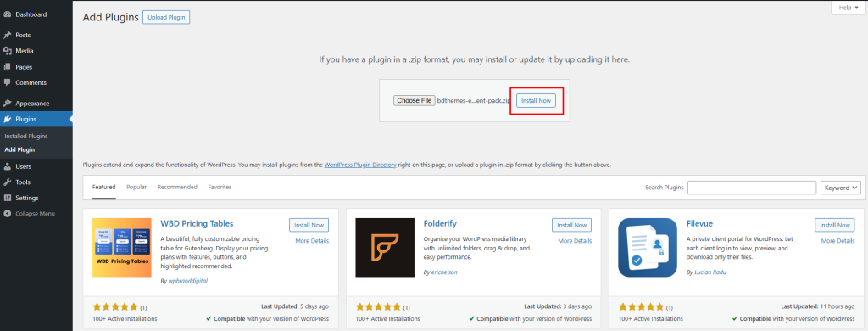Click the 'Add Plugins' page heading

pos(110,17)
